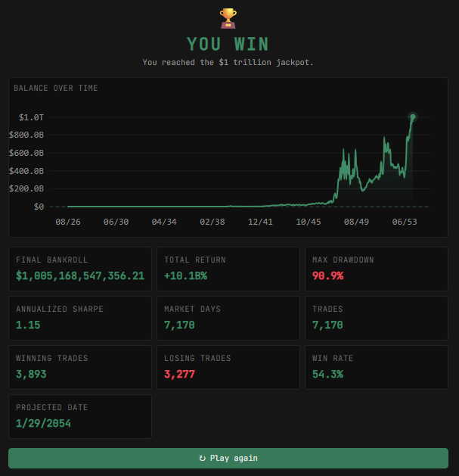Click the 08/26 x-axis date label
This screenshot has height=476, width=459.
pyautogui.click(x=68, y=222)
